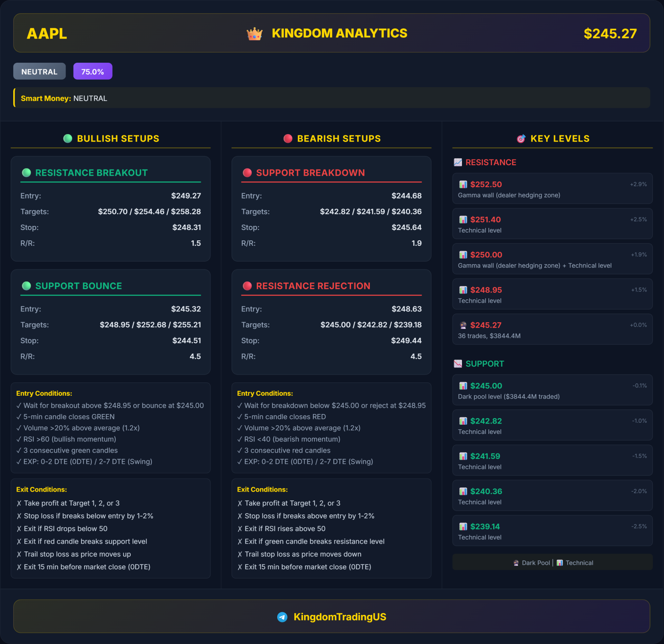Image resolution: width=664 pixels, height=644 pixels.
Task: Click 'Exit if RSI rises above 50'
Action: 281,529
